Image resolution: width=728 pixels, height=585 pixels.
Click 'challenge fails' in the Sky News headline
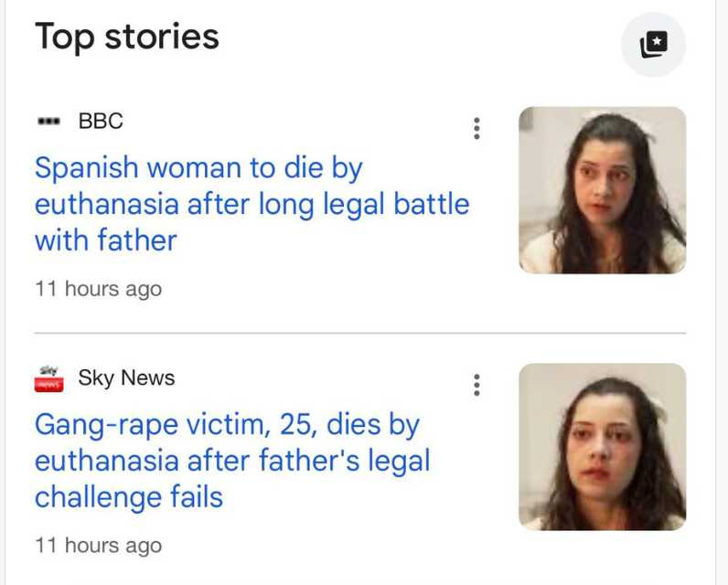[129, 498]
